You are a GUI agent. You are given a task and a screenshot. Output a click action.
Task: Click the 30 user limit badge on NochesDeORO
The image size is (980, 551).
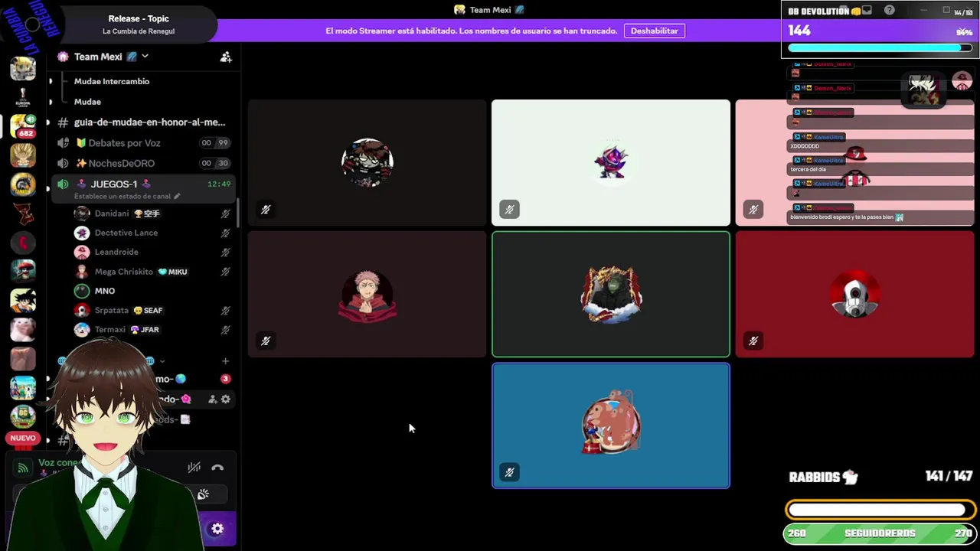tap(223, 163)
